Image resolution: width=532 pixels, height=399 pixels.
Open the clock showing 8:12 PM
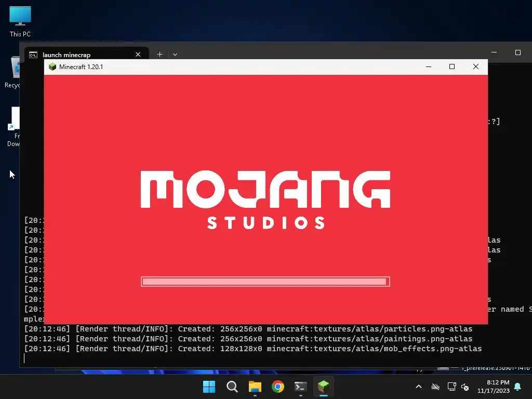point(494,387)
